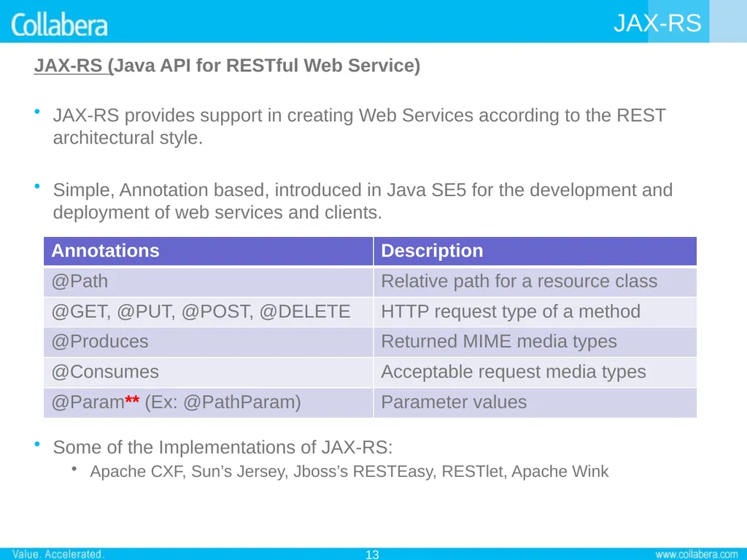Viewport: 747px width, 560px height.
Task: Click the Collabera logo in the header
Action: click(59, 25)
